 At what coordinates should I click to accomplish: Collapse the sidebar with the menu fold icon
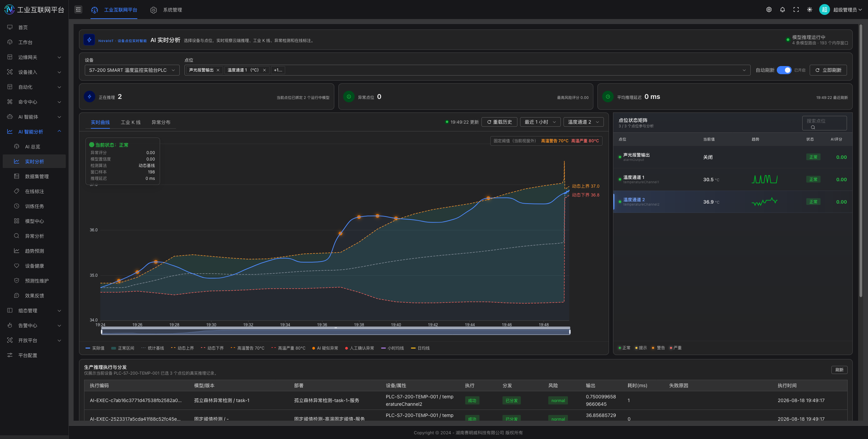[78, 9]
